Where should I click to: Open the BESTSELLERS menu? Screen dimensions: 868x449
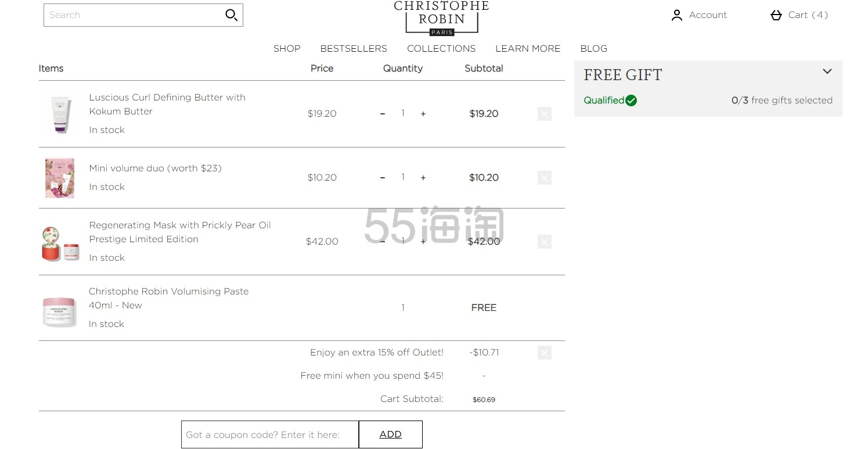pyautogui.click(x=354, y=49)
